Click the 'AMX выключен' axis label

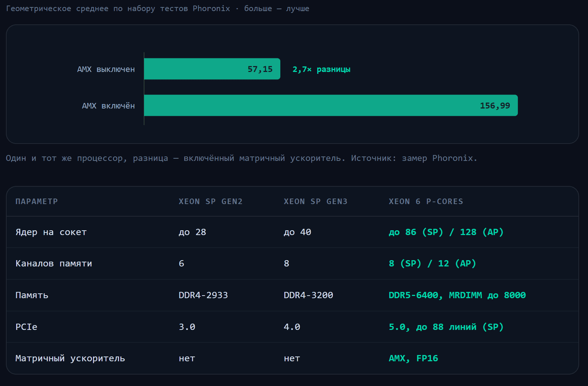click(x=106, y=69)
